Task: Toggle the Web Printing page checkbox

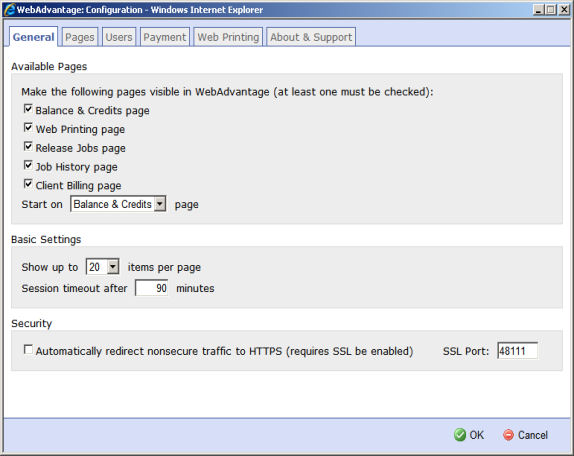Action: pyautogui.click(x=28, y=127)
